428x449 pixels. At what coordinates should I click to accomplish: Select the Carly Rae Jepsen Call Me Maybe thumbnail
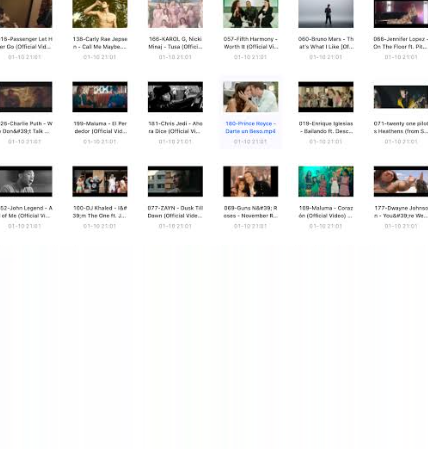(100, 14)
